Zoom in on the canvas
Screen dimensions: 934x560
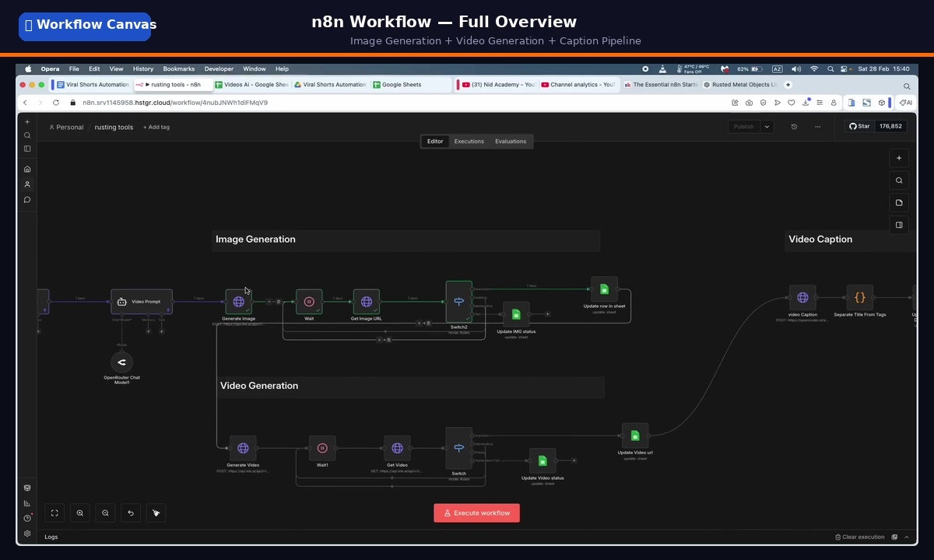coord(80,513)
